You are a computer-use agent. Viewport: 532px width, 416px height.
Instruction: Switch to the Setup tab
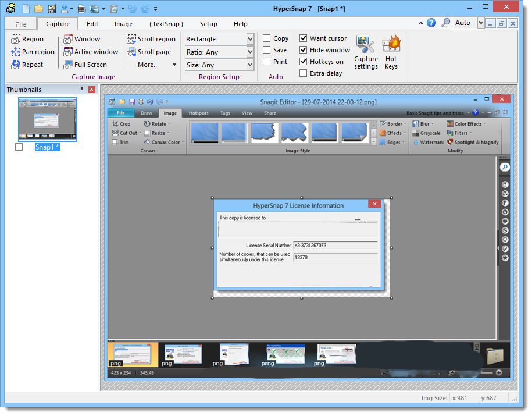point(208,24)
